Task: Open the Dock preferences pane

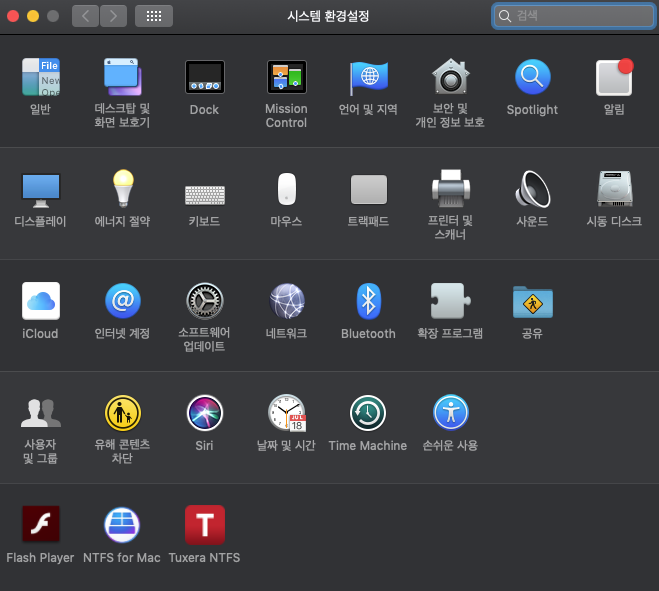Action: coord(205,77)
